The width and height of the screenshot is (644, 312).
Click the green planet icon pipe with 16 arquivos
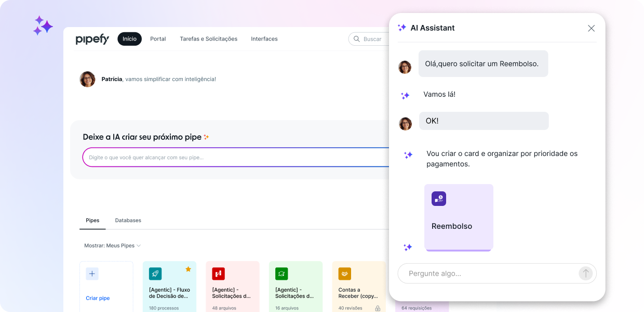281,274
